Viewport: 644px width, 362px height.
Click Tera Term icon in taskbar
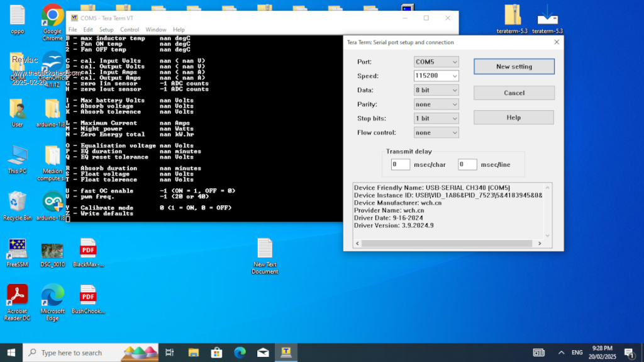click(286, 353)
